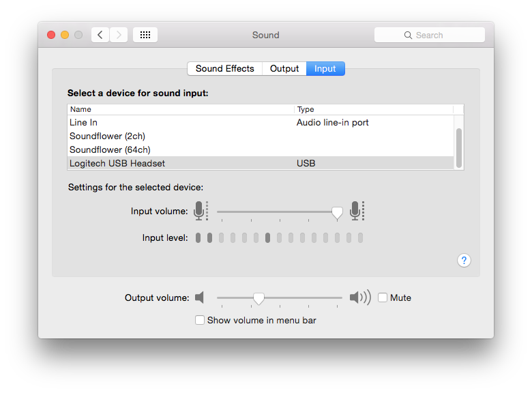Close the Sound window with red button
The image size is (532, 393).
51,35
